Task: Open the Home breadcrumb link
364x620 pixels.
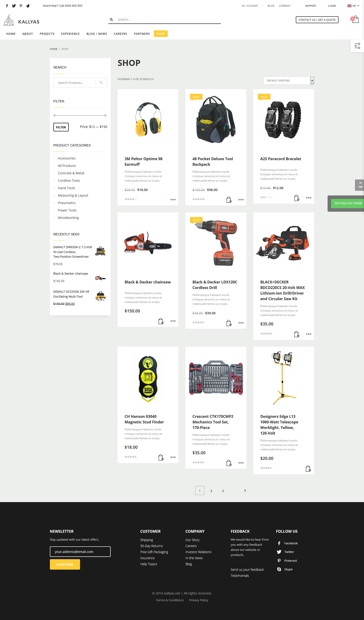Action: coord(53,49)
